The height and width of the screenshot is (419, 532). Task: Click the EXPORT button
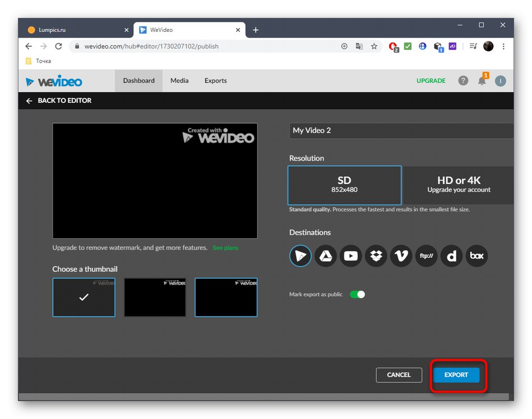[x=456, y=375]
